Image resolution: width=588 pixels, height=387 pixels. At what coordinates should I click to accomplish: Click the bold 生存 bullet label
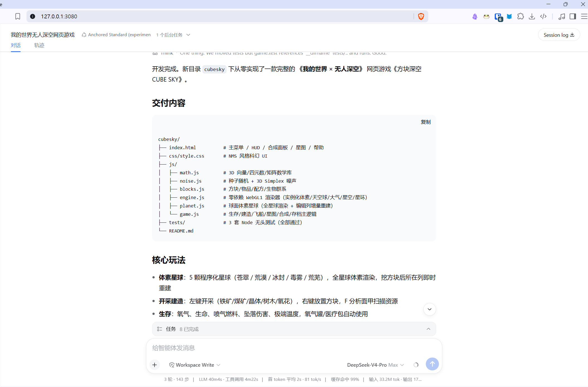pyautogui.click(x=165, y=314)
